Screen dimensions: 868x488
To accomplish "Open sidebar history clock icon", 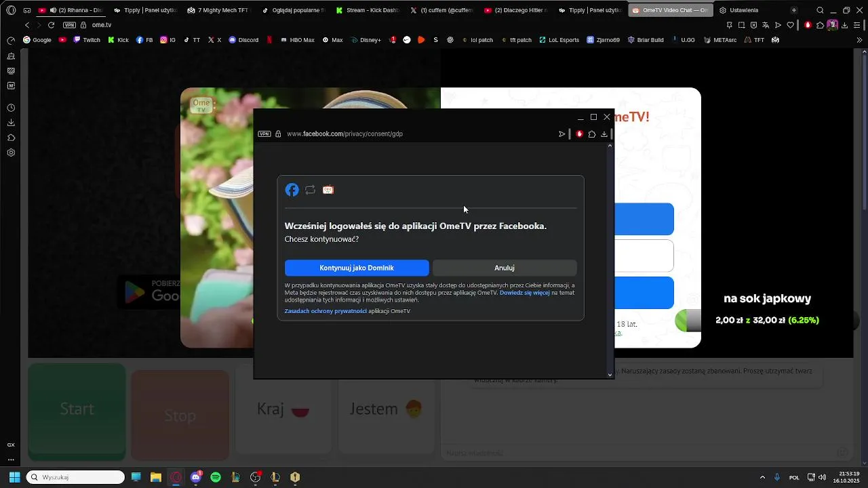I will [x=11, y=108].
